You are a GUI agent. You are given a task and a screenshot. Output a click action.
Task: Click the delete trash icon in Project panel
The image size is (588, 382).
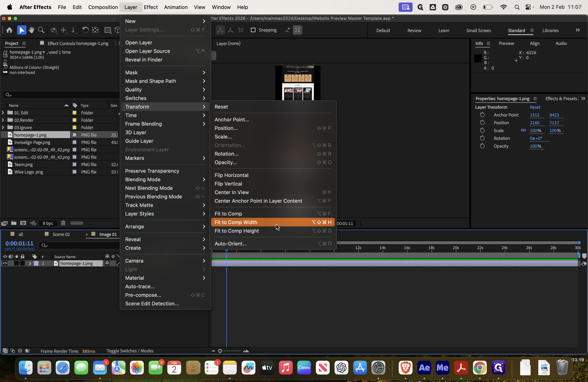63,223
